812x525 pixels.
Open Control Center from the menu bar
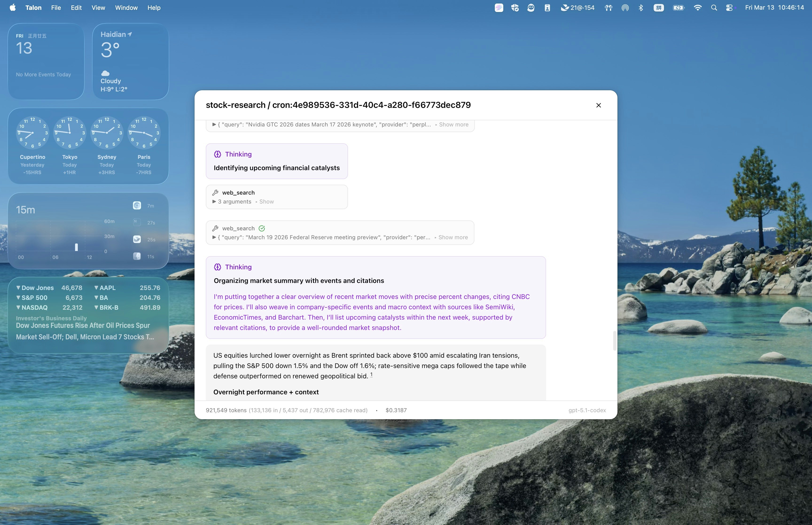pyautogui.click(x=729, y=8)
